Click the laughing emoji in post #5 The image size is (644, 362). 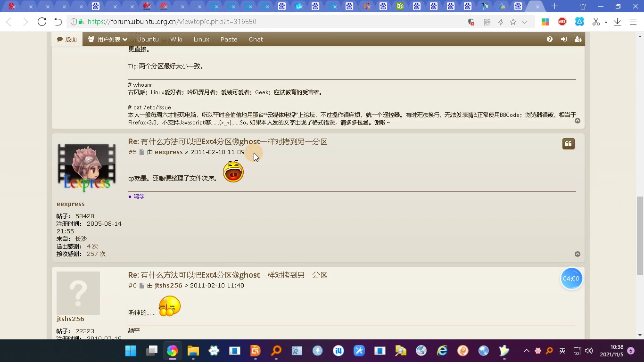click(233, 172)
